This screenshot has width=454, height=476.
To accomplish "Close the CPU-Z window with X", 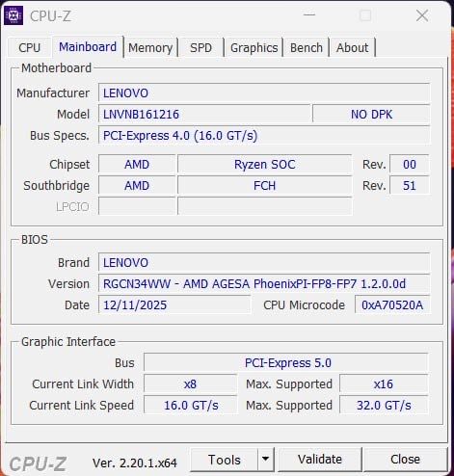I will pos(422,15).
